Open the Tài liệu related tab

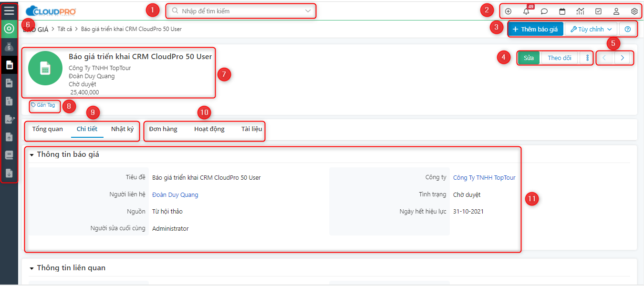(252, 129)
